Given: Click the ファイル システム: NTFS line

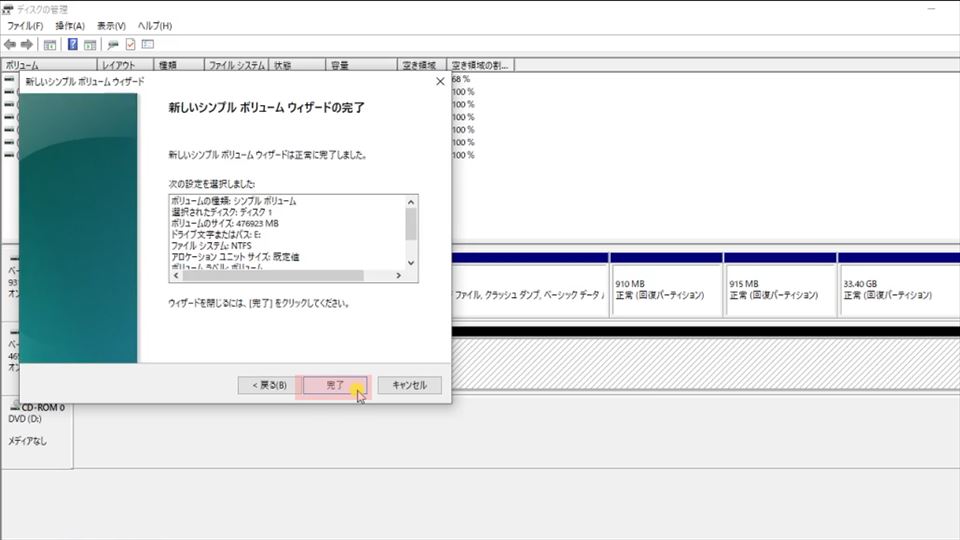Looking at the screenshot, I should pos(211,246).
